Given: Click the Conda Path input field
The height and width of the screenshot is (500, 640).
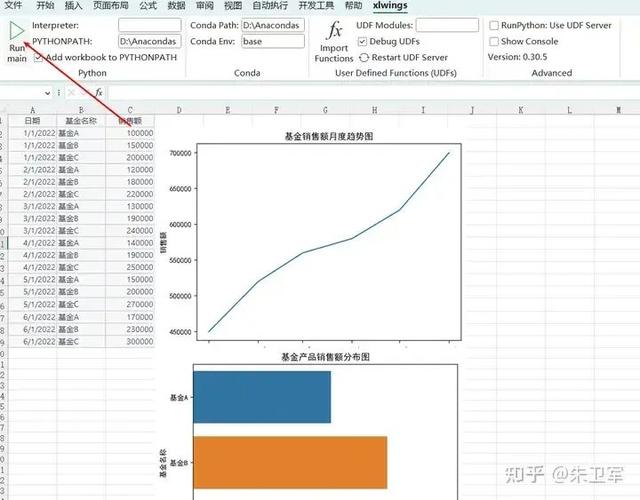Looking at the screenshot, I should point(273,25).
